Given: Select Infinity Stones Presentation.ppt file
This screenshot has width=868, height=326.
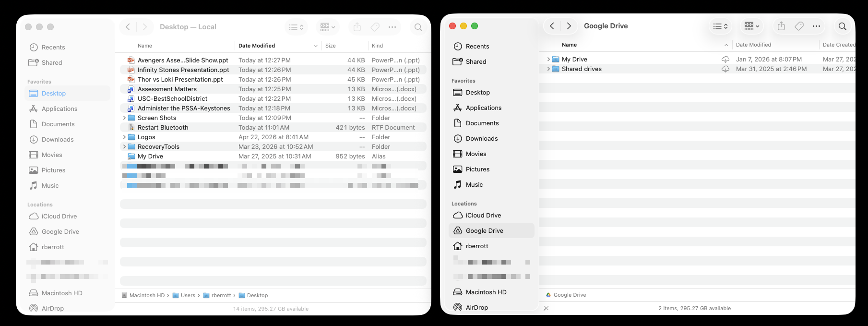Looking at the screenshot, I should pyautogui.click(x=273, y=70).
